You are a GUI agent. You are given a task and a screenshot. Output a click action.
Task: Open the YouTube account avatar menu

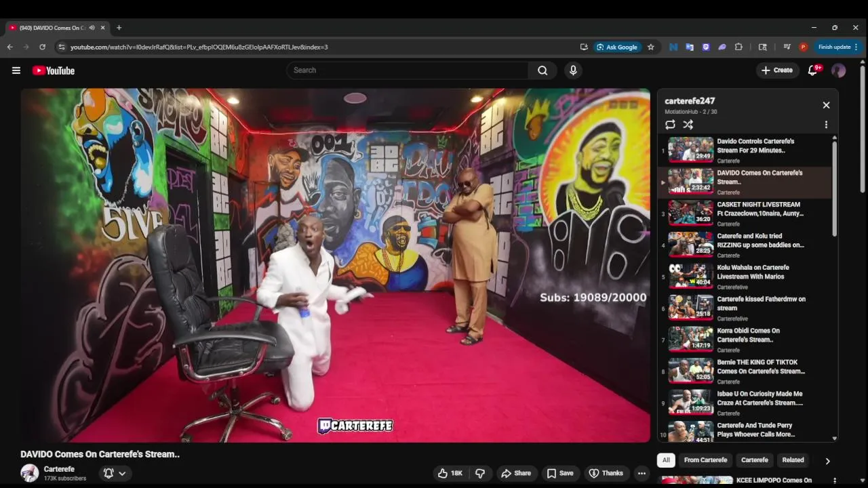pyautogui.click(x=839, y=70)
